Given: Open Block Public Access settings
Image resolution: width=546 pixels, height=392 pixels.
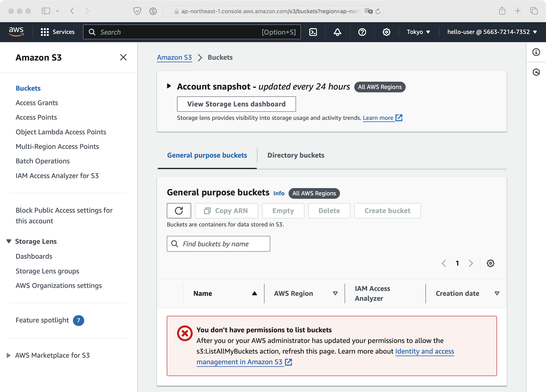Looking at the screenshot, I should tap(64, 216).
